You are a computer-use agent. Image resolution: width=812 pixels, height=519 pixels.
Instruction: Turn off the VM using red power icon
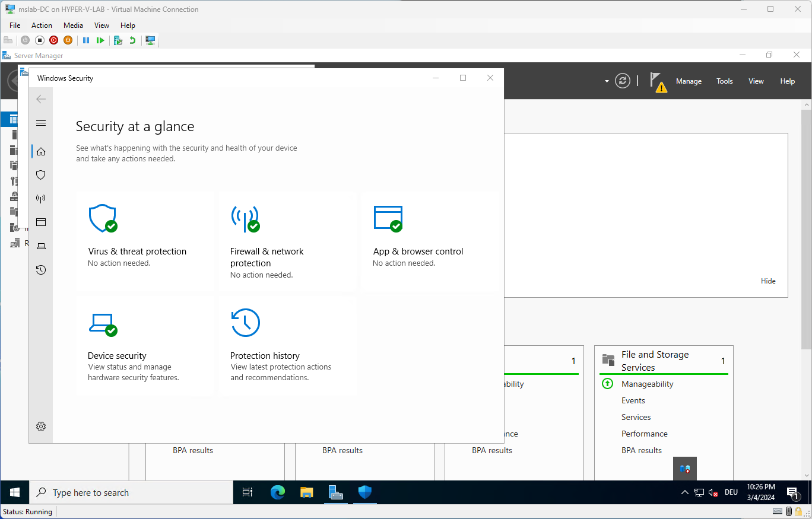point(53,40)
